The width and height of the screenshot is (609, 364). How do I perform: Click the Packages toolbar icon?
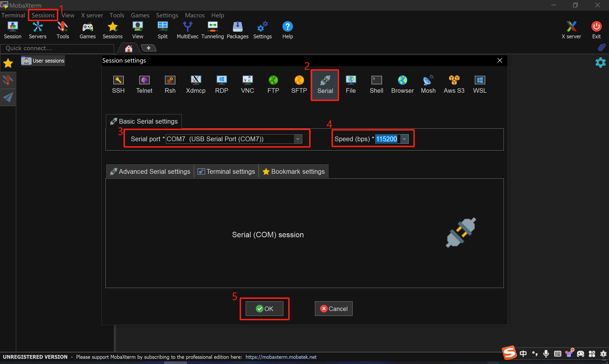(238, 30)
